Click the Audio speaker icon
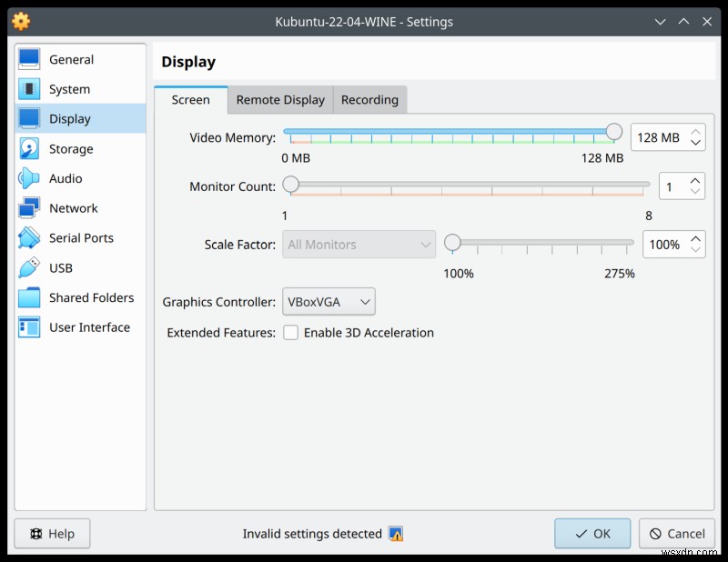728x562 pixels. click(x=29, y=178)
